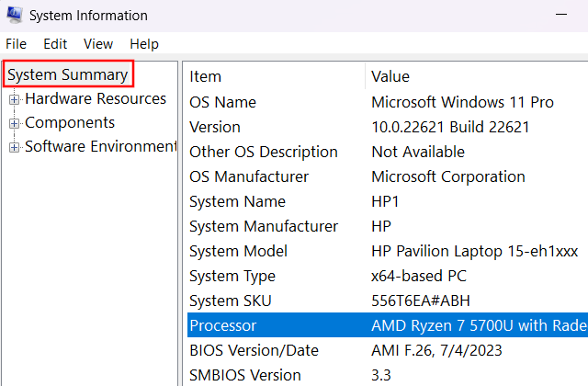
Task: Click the 556T6EA#ABH SKU value
Action: [421, 301]
